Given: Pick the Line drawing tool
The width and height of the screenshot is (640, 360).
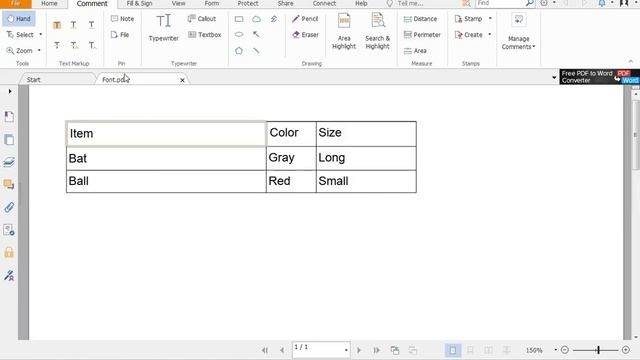Looking at the screenshot, I should [x=256, y=51].
